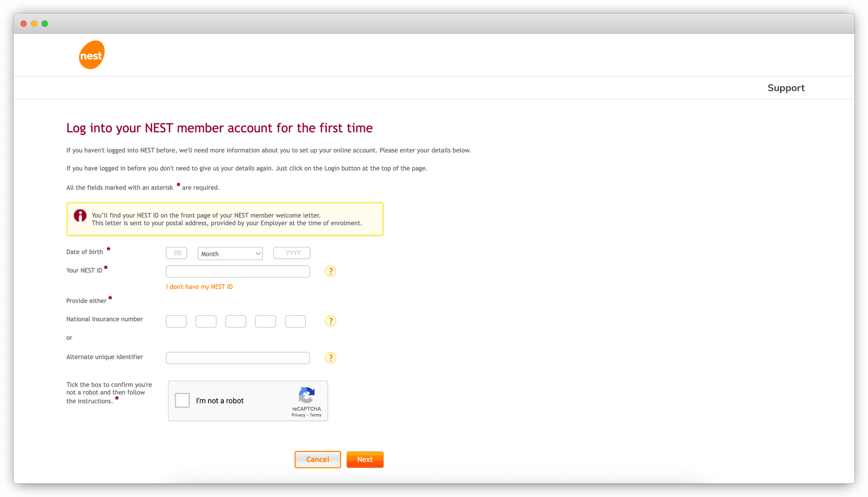This screenshot has width=868, height=497.
Task: Select the Your NEST ID text field
Action: [x=237, y=271]
